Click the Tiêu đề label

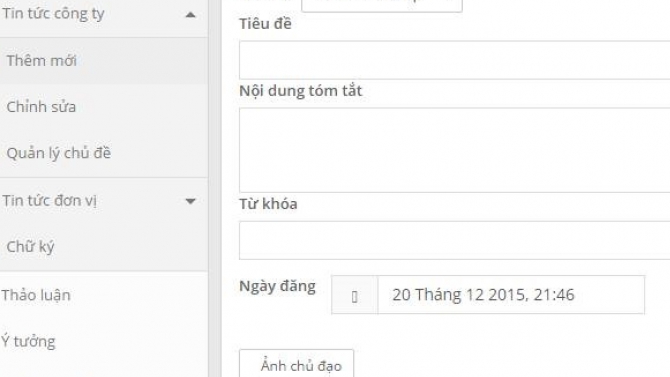(x=265, y=24)
